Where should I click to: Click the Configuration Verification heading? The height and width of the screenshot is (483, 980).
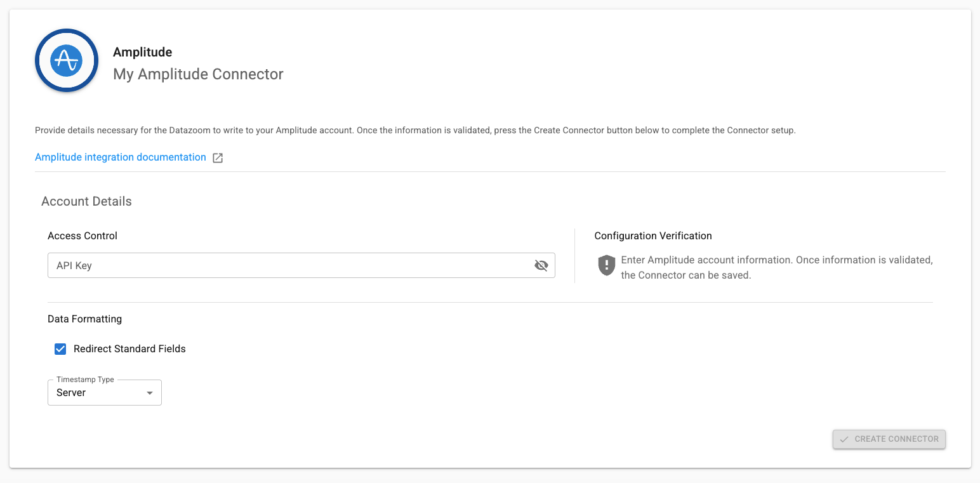(x=653, y=235)
